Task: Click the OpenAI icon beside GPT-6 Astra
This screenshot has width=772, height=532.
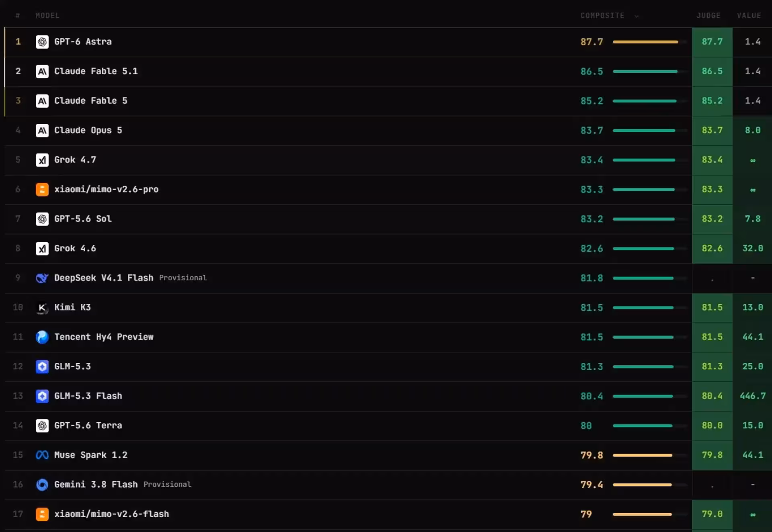Action: [x=42, y=42]
